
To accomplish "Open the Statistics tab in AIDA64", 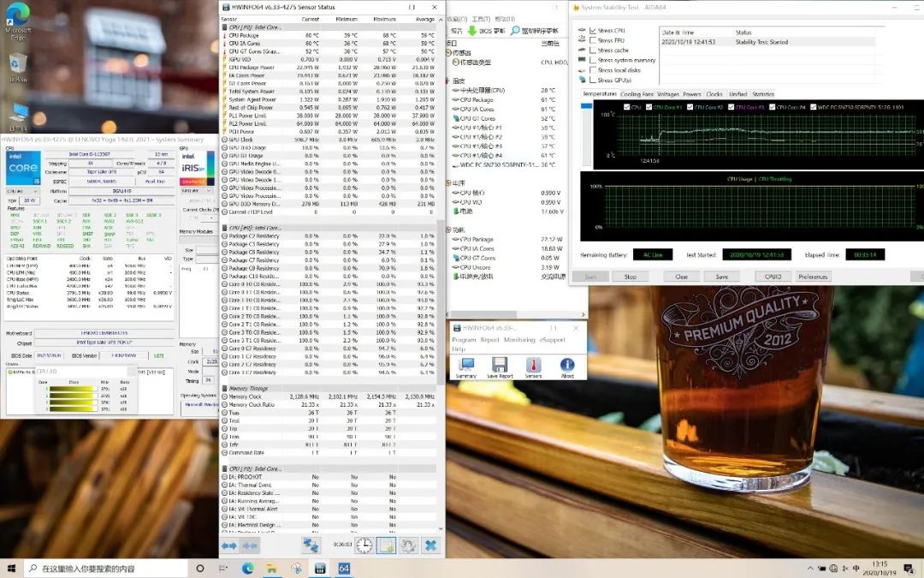I will (763, 94).
